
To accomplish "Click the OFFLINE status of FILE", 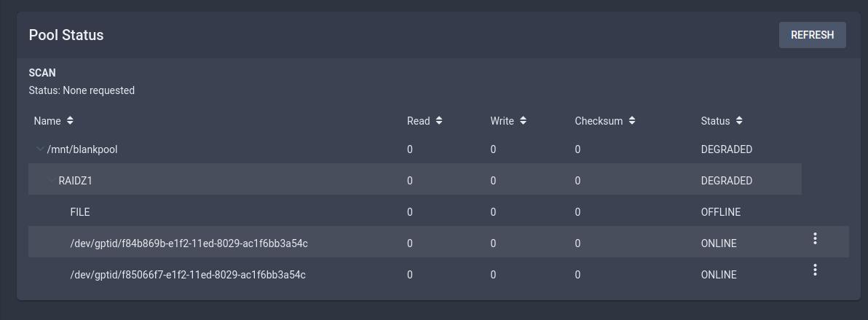I will point(720,212).
